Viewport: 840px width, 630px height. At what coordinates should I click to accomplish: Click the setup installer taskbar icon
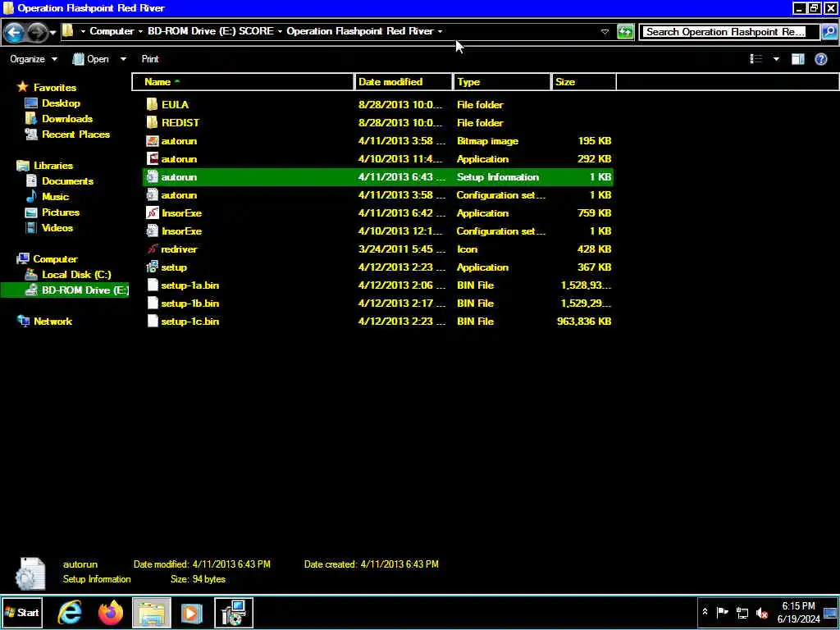coord(234,613)
